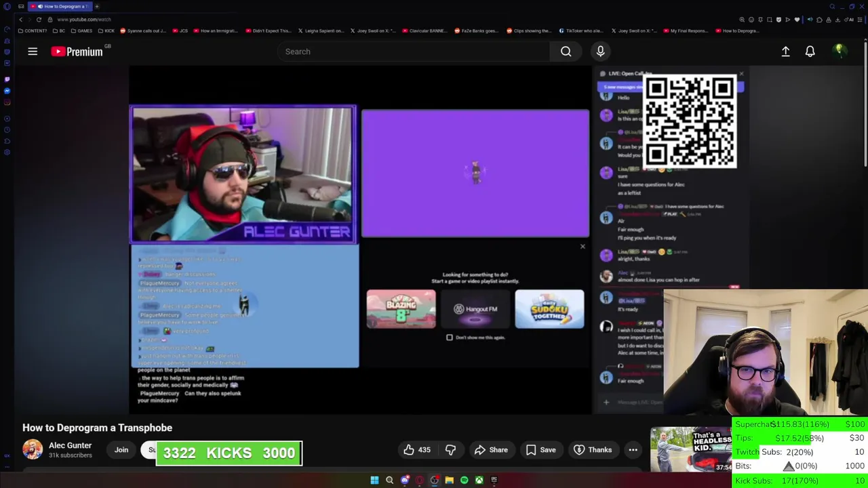Save the video to a playlist
This screenshot has width=868, height=488.
point(541,450)
